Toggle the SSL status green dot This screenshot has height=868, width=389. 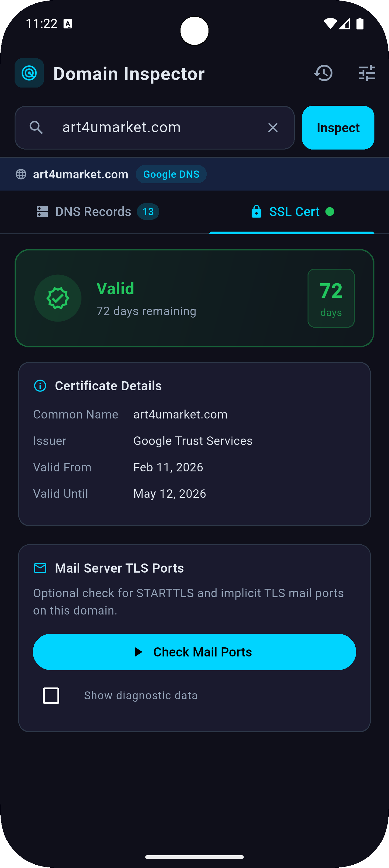[x=330, y=212]
